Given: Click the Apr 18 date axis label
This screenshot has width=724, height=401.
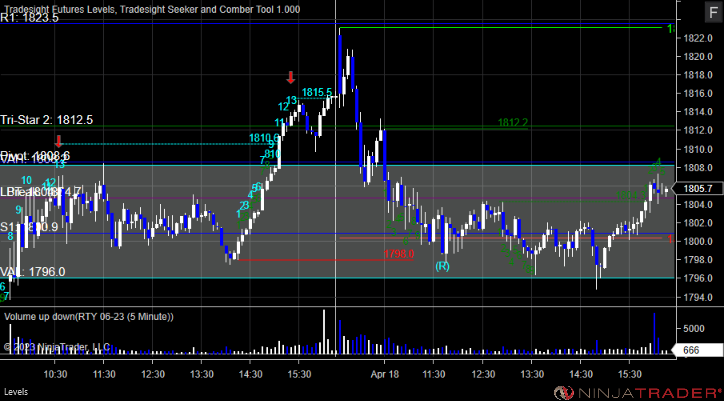Looking at the screenshot, I should [x=384, y=373].
